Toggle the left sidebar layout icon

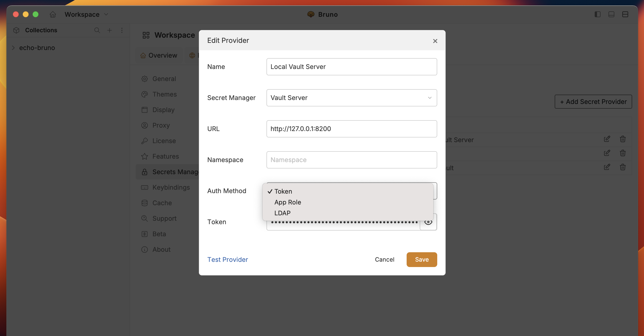pyautogui.click(x=598, y=15)
